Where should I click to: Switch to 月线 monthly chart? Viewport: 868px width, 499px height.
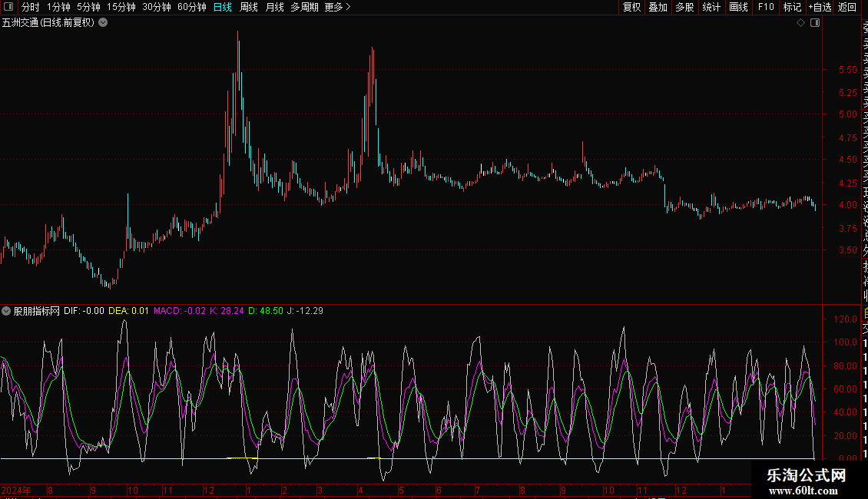click(x=274, y=7)
